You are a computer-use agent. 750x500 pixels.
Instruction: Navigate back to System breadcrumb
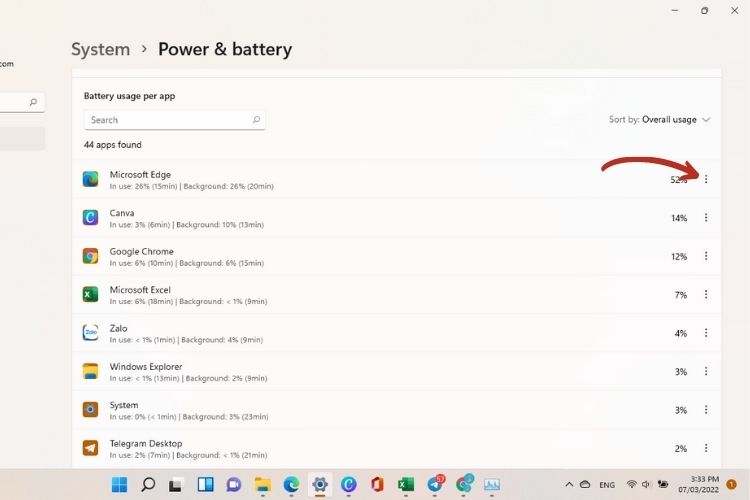pos(100,49)
